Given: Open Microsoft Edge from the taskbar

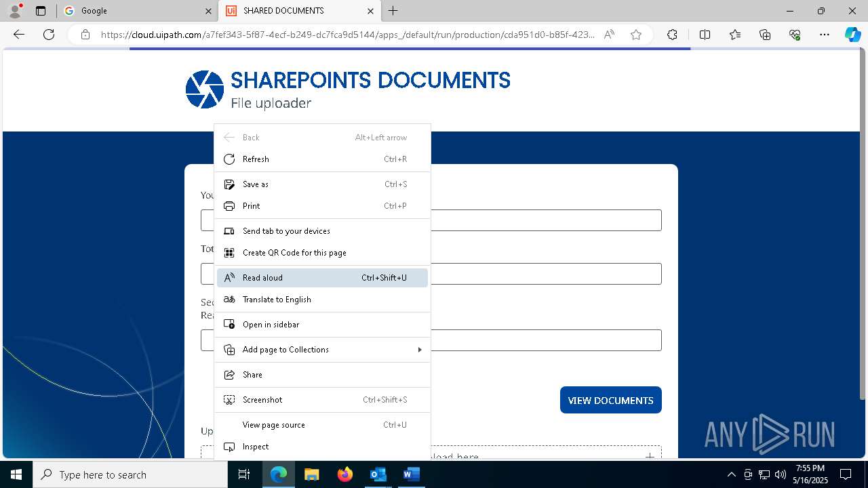Looking at the screenshot, I should click(x=279, y=474).
